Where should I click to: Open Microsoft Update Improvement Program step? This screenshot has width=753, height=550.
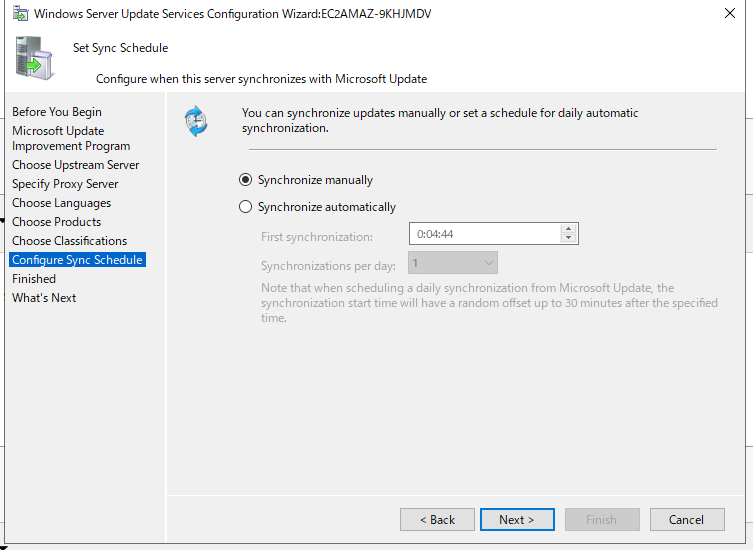click(x=71, y=138)
